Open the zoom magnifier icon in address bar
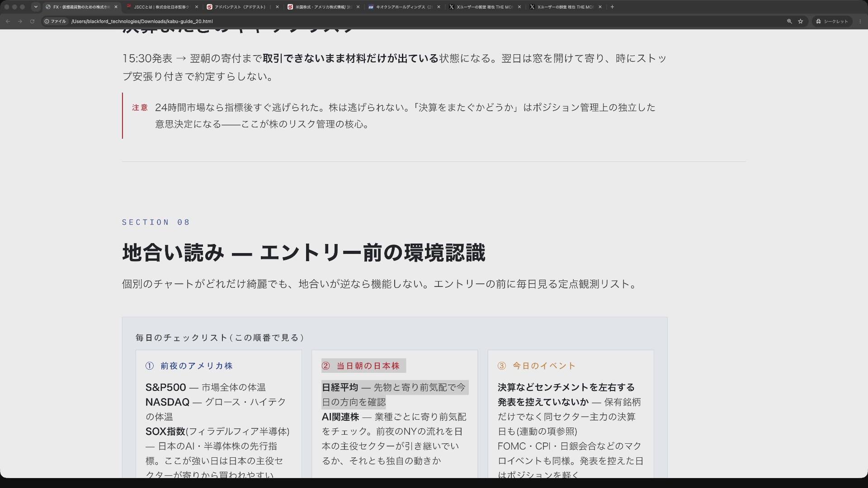This screenshot has height=488, width=868. click(x=789, y=21)
